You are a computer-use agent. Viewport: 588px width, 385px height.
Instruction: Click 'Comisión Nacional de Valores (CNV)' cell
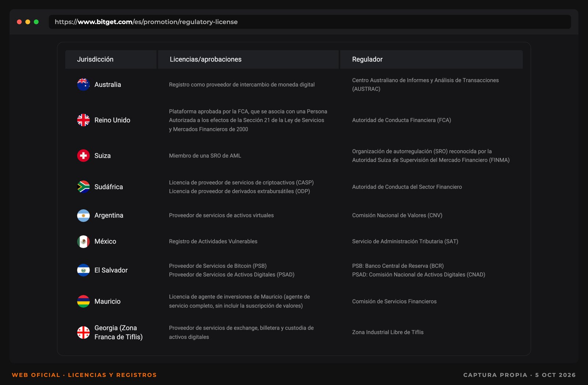pyautogui.click(x=397, y=215)
